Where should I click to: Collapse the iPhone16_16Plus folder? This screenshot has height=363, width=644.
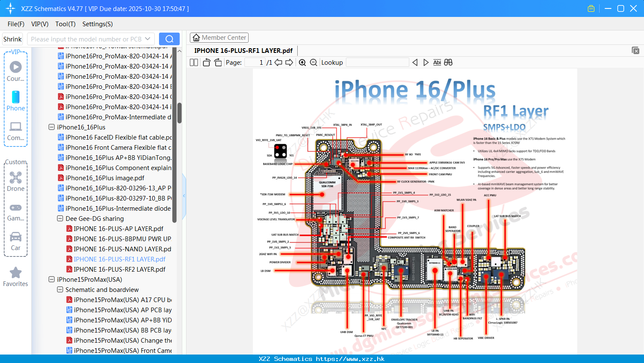[52, 127]
